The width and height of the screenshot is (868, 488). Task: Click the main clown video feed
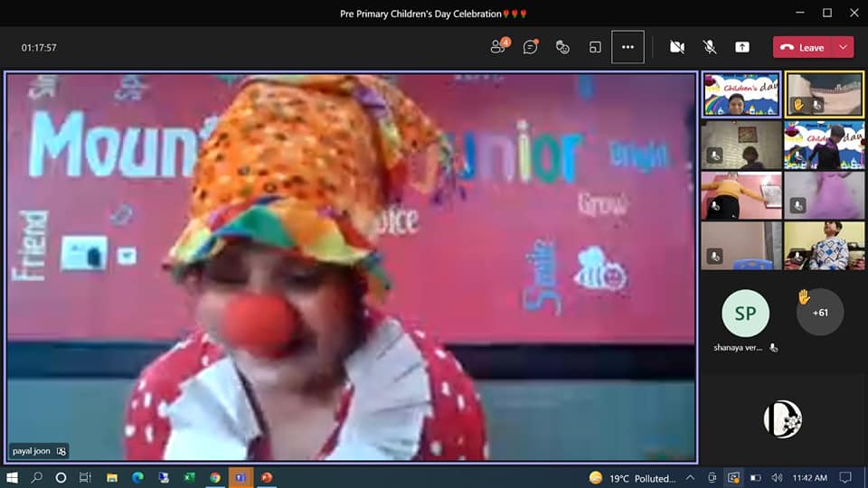[351, 267]
